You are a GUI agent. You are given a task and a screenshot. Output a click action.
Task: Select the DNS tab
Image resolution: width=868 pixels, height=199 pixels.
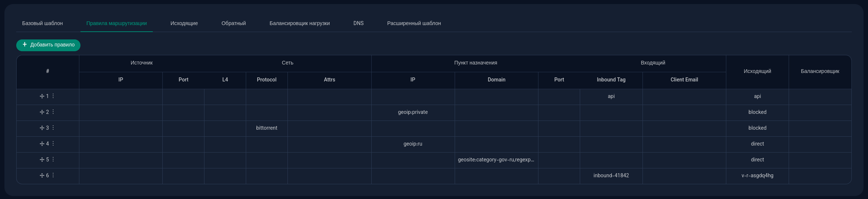[358, 23]
